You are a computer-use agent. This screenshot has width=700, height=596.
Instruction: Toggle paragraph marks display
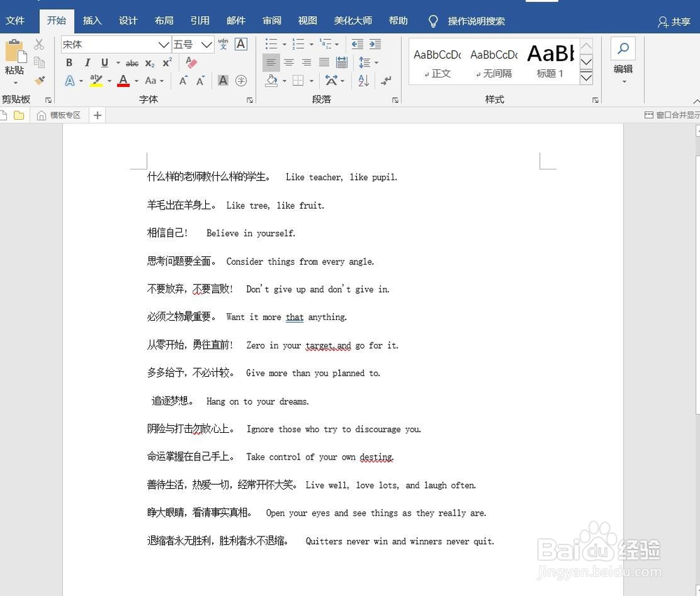pos(385,81)
